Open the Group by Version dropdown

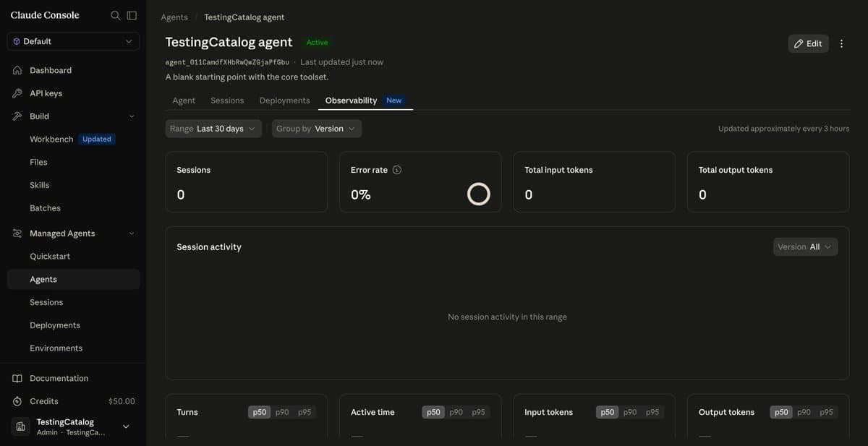[x=317, y=129]
